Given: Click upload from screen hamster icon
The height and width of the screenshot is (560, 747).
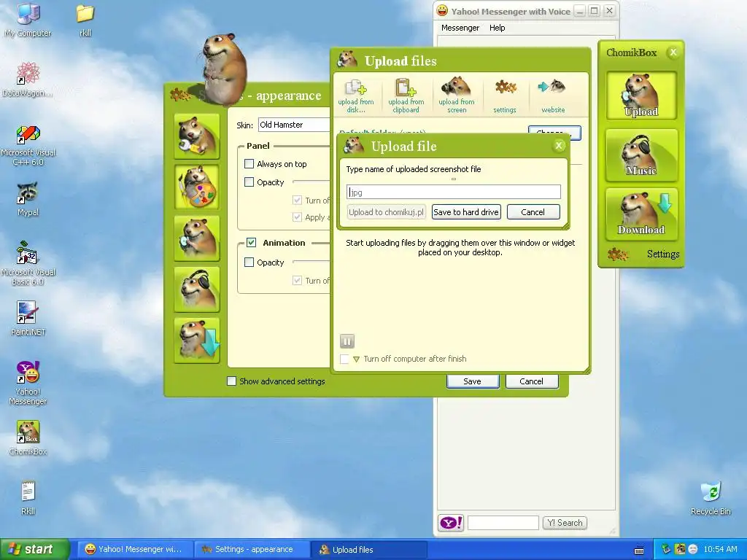Looking at the screenshot, I should 457,87.
